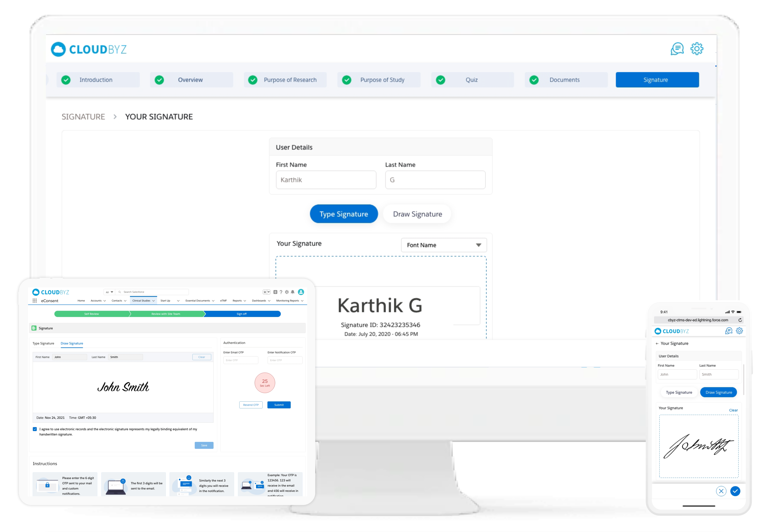Click the Resend OTP button
769x532 pixels.
(x=251, y=405)
